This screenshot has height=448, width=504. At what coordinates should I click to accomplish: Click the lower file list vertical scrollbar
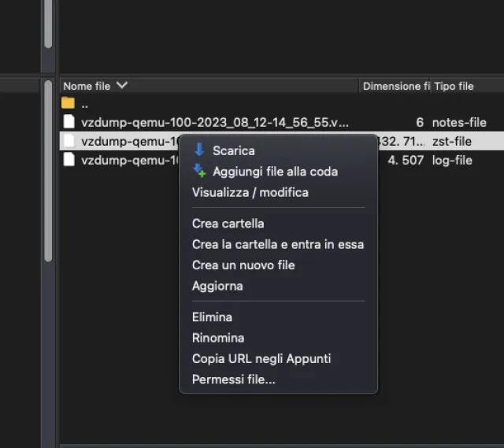[48, 171]
